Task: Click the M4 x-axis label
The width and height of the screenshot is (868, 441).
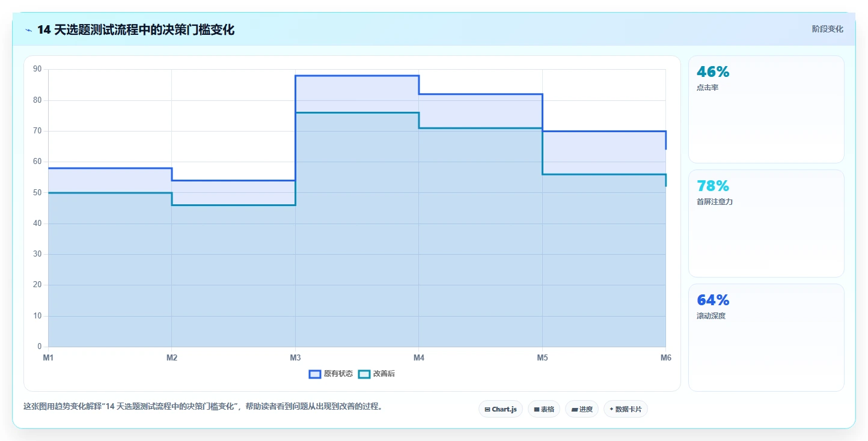Action: (419, 358)
